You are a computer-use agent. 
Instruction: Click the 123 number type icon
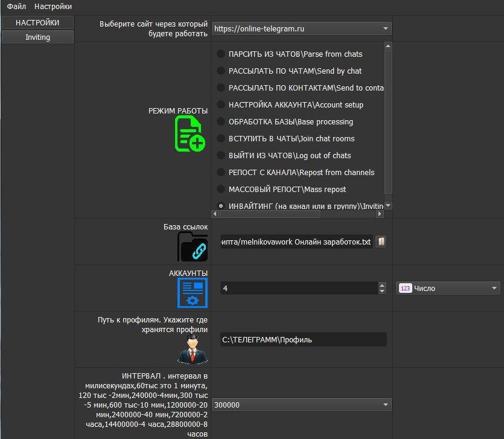[x=406, y=288]
